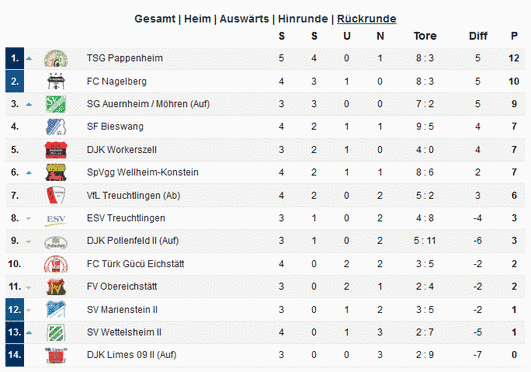Click the SV Wettelsheim II green logo
Image resolution: width=531 pixels, height=372 pixels.
click(56, 332)
